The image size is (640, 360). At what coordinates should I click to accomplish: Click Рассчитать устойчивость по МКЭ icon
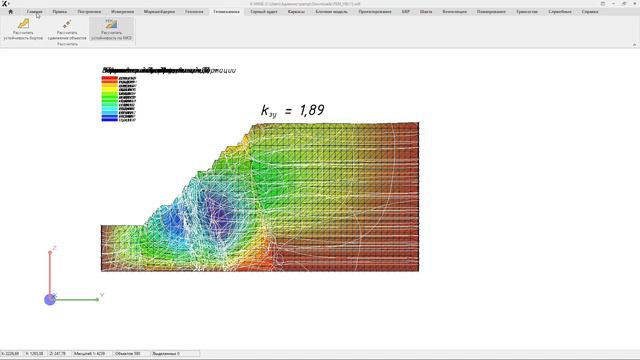coord(111,24)
